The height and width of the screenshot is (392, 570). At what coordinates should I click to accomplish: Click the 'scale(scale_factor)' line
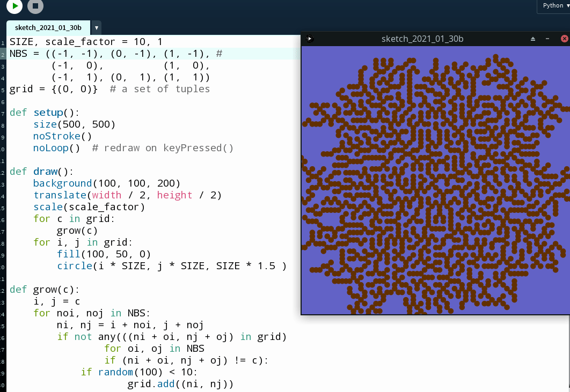click(89, 207)
